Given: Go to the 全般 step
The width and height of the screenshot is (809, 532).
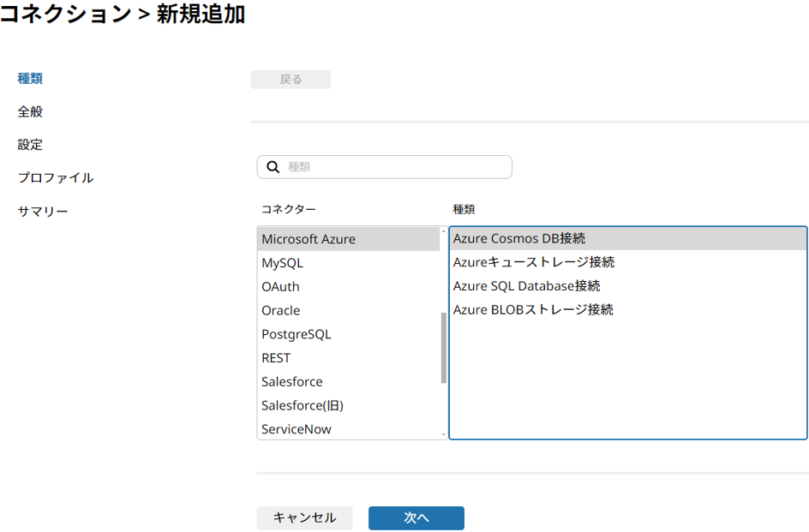Looking at the screenshot, I should [30, 111].
